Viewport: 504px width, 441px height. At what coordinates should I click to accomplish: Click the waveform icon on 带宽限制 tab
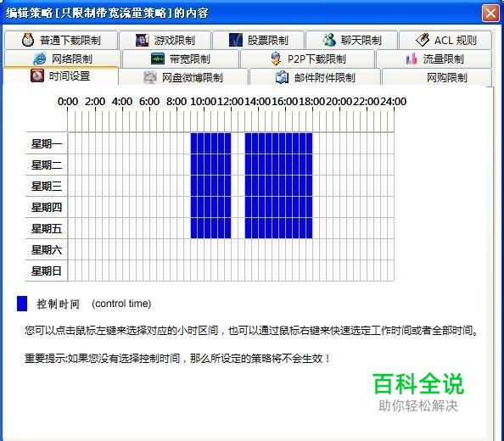pyautogui.click(x=158, y=59)
